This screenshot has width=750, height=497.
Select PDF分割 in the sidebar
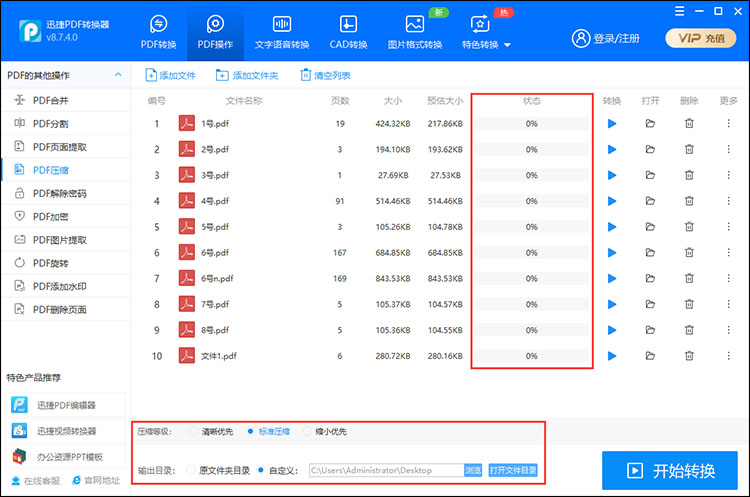66,123
